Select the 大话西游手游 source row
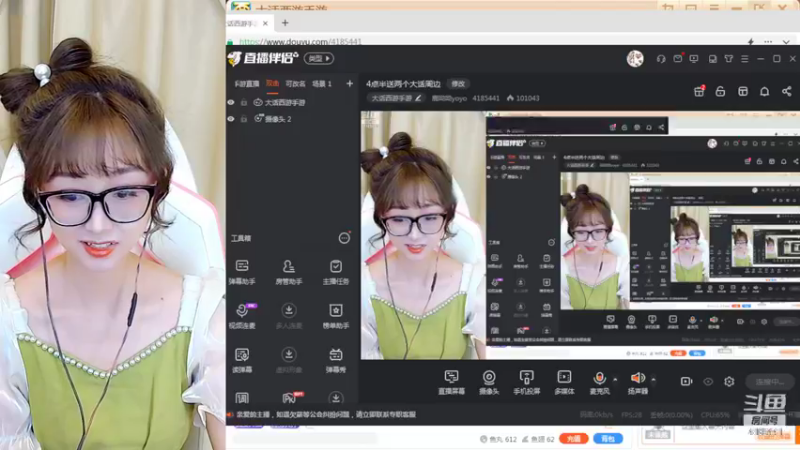This screenshot has height=450, width=800. tap(292, 103)
